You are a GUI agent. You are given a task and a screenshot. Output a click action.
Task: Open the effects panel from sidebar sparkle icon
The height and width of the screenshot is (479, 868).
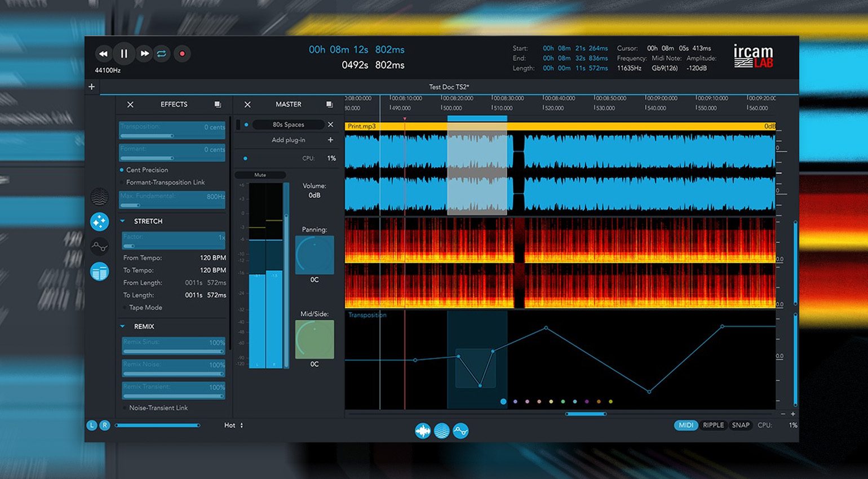coord(100,221)
